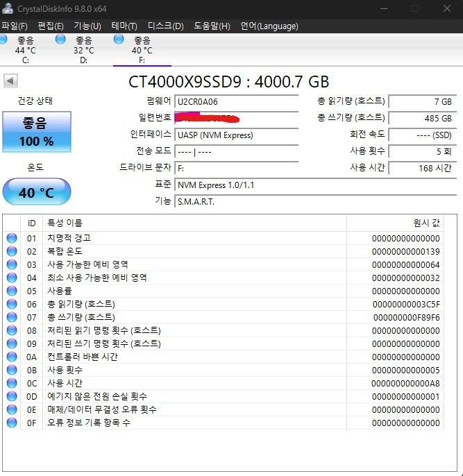Click the features field S.M.A.R.T.
Screen dimensions: 463x476
click(x=315, y=201)
